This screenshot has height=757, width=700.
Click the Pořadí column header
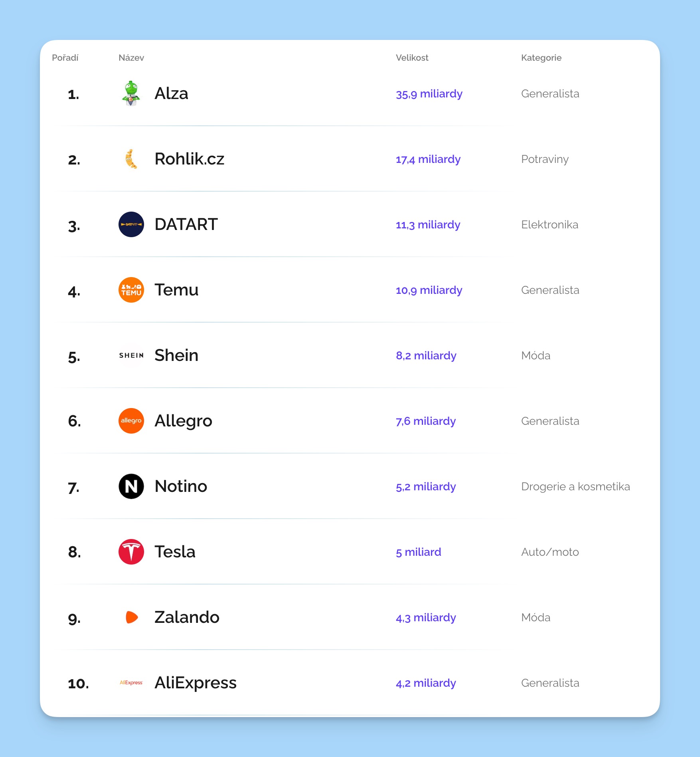point(65,58)
